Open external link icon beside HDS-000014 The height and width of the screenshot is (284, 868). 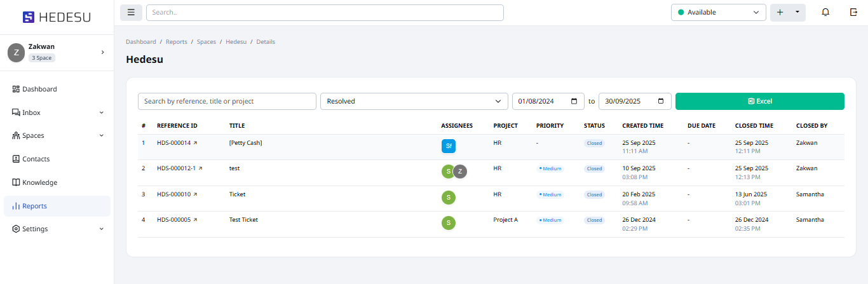pyautogui.click(x=195, y=143)
